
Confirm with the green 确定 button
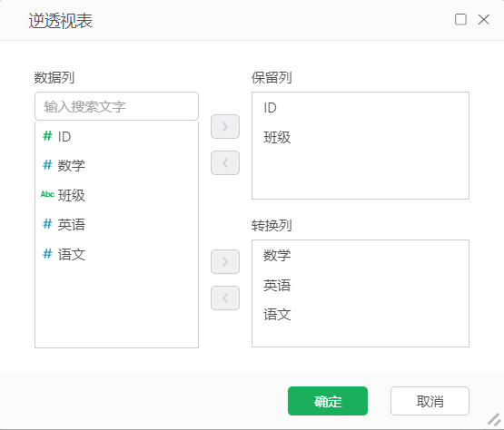point(328,401)
